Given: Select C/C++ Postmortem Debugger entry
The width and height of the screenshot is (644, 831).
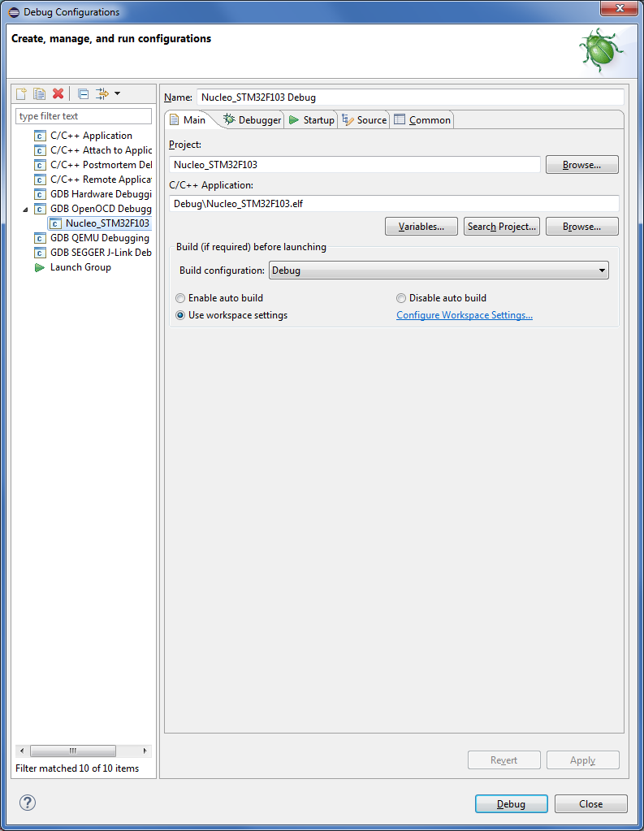Looking at the screenshot, I should coord(101,165).
